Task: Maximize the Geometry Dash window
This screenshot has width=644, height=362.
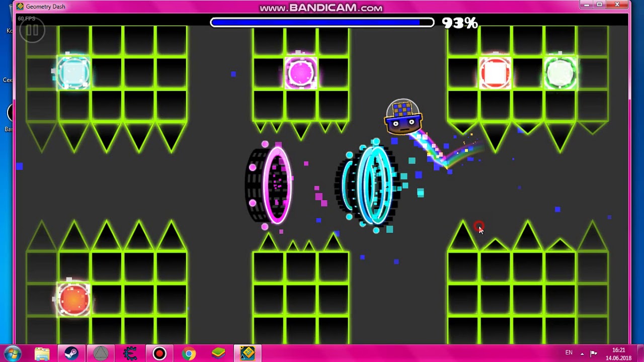Action: pos(599,5)
